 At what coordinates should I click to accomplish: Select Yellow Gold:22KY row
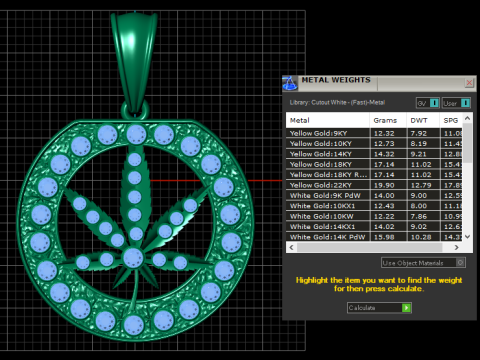point(374,185)
